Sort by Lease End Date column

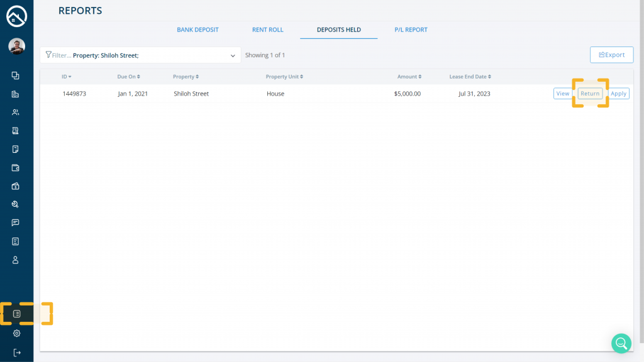point(470,77)
